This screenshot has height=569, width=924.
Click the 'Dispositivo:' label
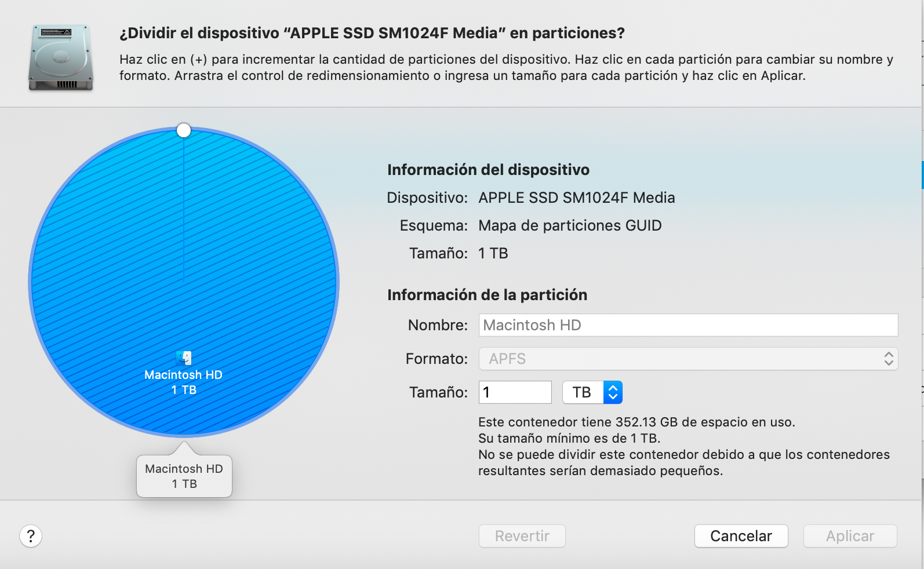[x=427, y=198]
